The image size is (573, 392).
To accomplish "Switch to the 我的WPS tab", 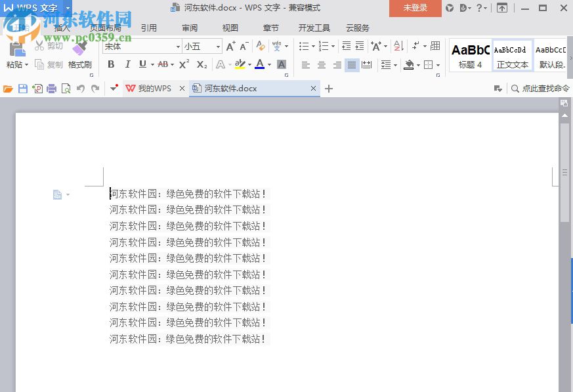I will [x=156, y=88].
